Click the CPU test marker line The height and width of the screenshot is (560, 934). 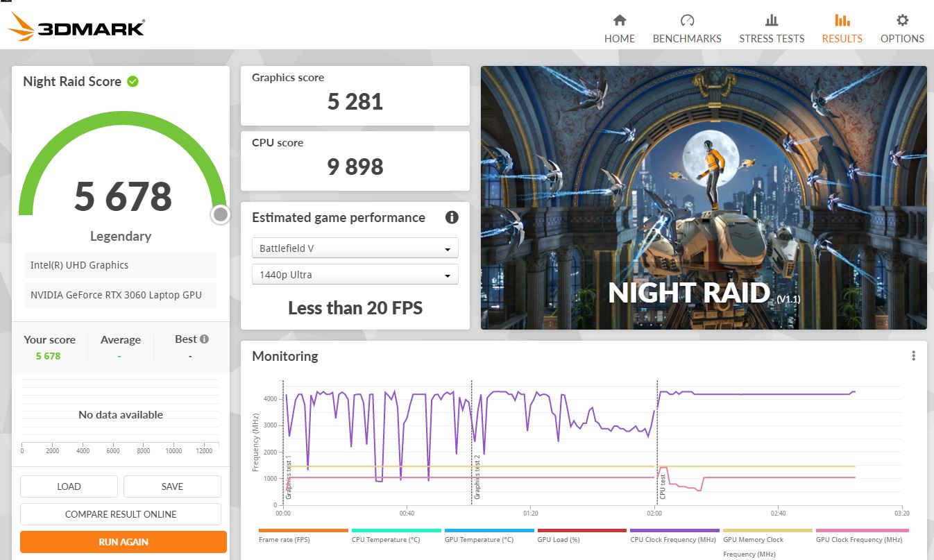tap(658, 442)
